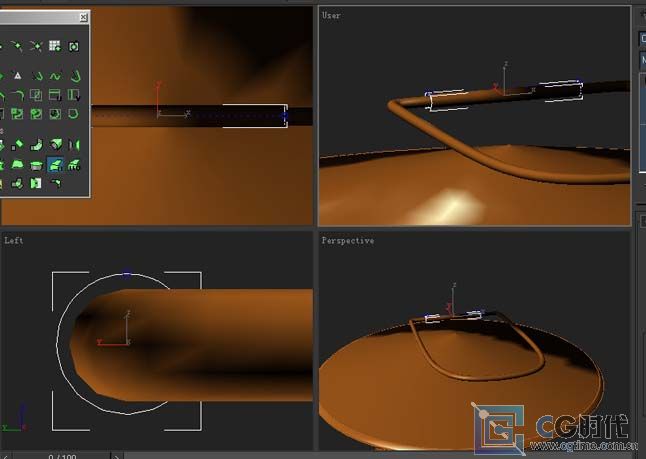Select Create U Iso Curve tool
The image size is (646, 459).
pyautogui.click(x=55, y=95)
